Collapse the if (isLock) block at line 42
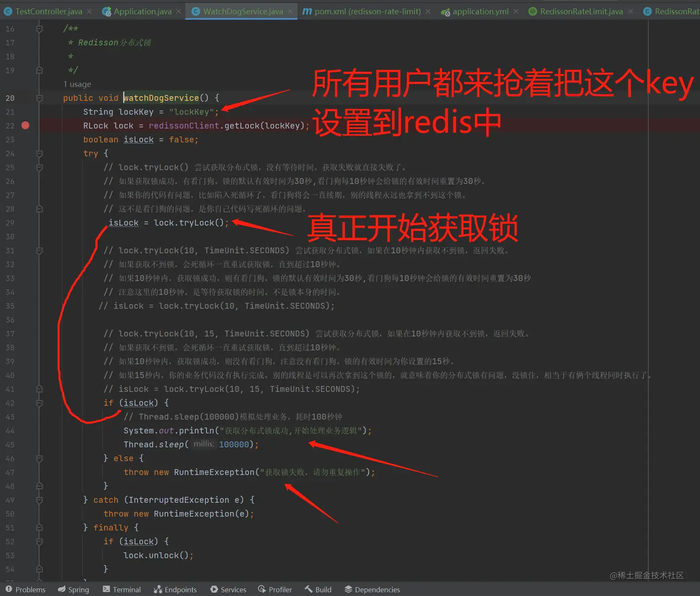 click(39, 403)
